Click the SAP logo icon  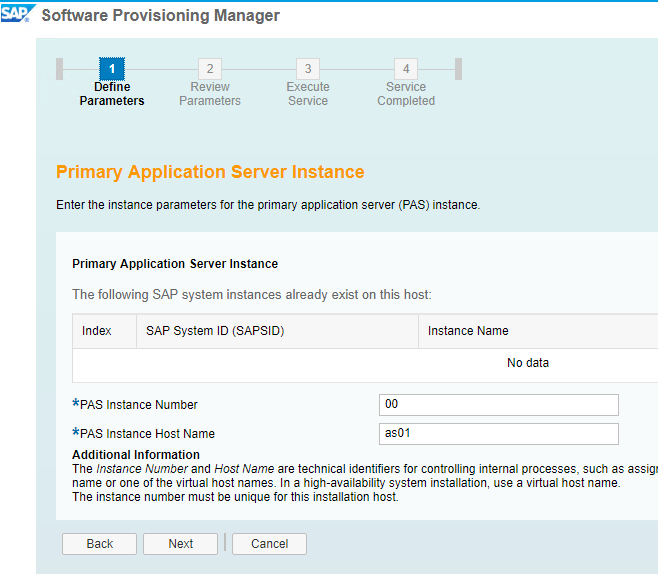point(18,13)
